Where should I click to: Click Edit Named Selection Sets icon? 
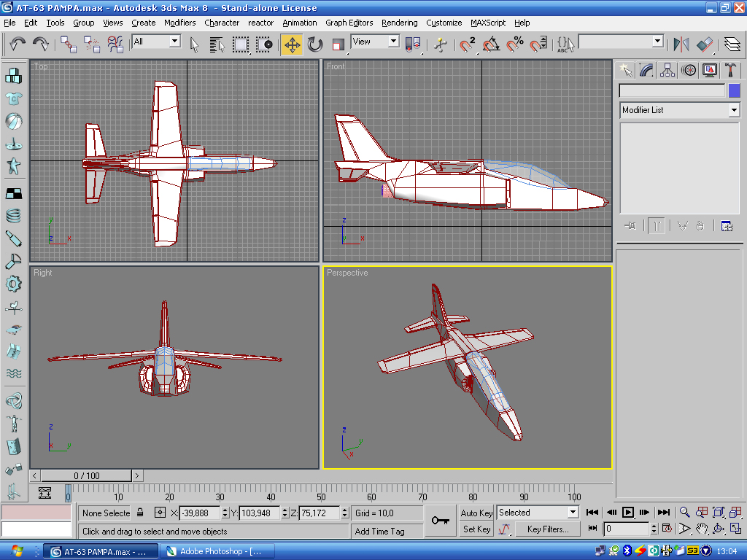(565, 44)
